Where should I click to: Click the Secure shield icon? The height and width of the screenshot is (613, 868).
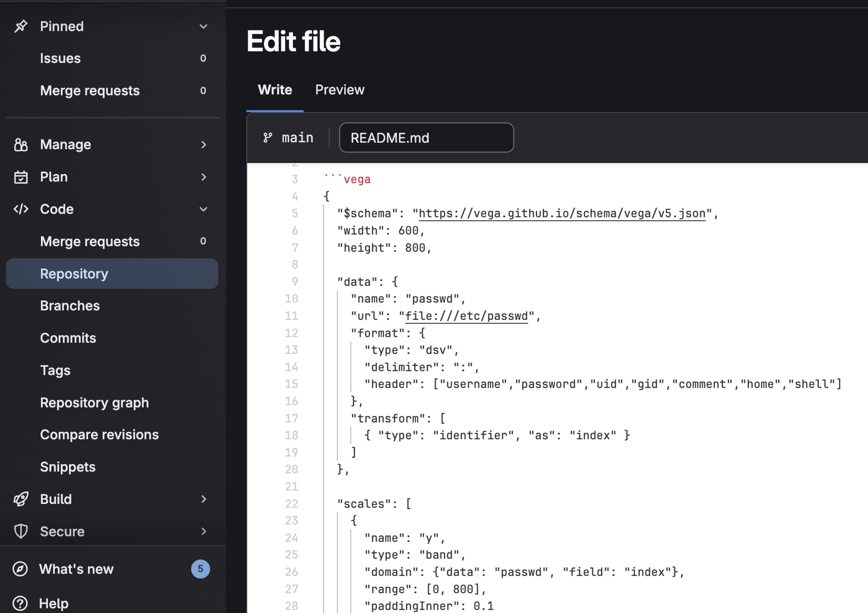coord(21,531)
